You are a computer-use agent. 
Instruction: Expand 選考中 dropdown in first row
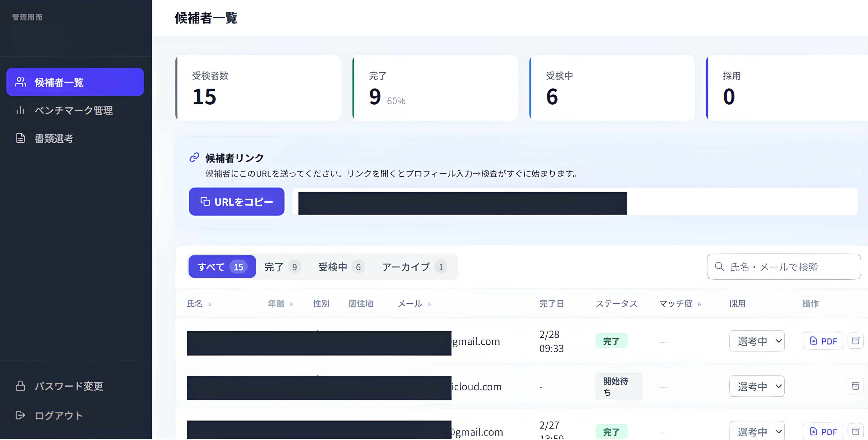pos(757,341)
